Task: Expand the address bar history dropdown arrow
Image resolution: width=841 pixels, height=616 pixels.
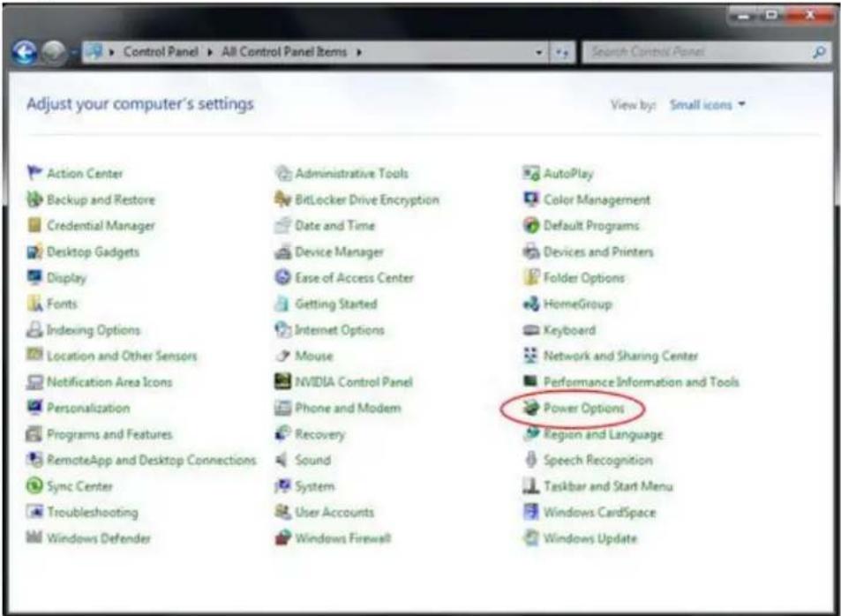Action: tap(538, 53)
